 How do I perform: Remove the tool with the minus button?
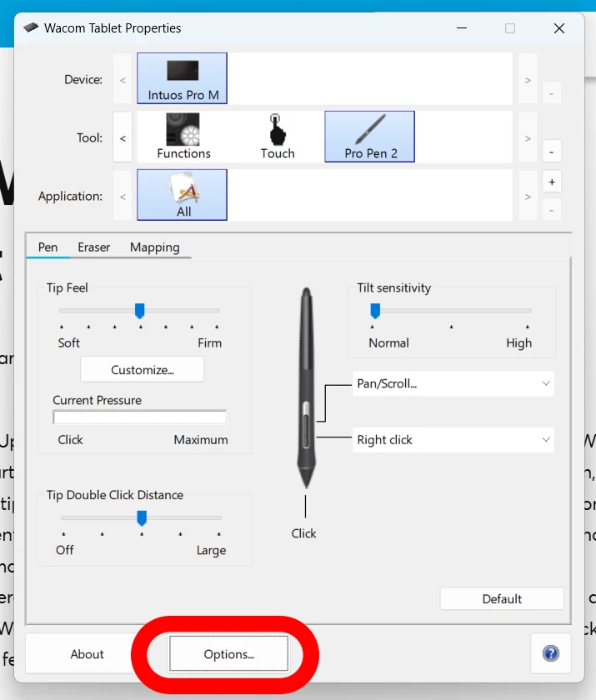551,152
